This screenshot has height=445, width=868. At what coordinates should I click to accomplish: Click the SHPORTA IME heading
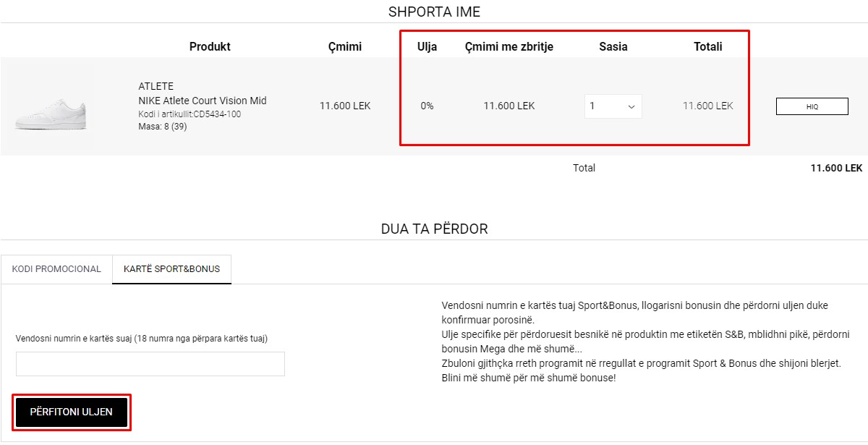tap(434, 12)
